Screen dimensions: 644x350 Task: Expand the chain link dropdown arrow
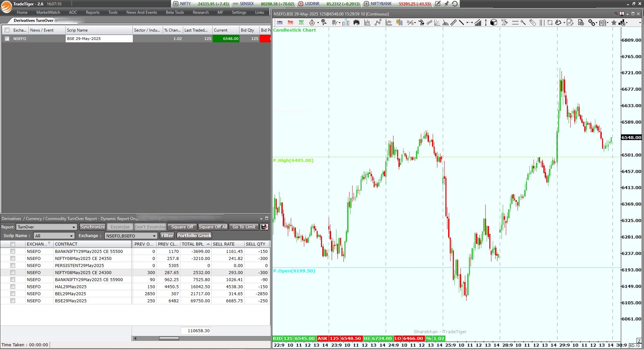pyautogui.click(x=597, y=23)
